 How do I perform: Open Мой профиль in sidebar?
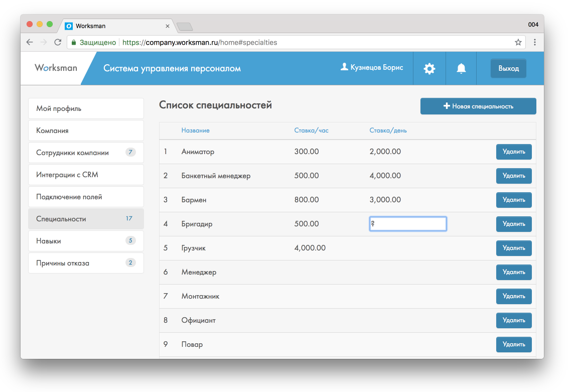[86, 108]
